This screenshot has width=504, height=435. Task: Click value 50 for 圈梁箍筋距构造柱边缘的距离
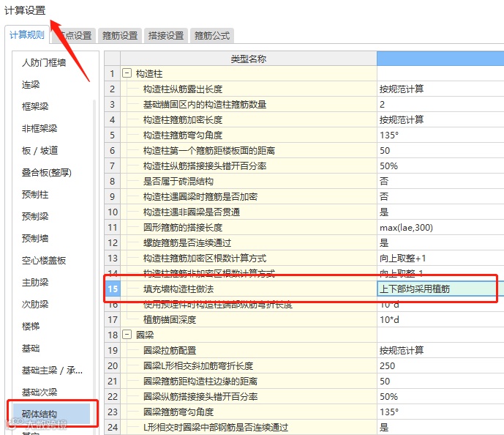point(440,382)
